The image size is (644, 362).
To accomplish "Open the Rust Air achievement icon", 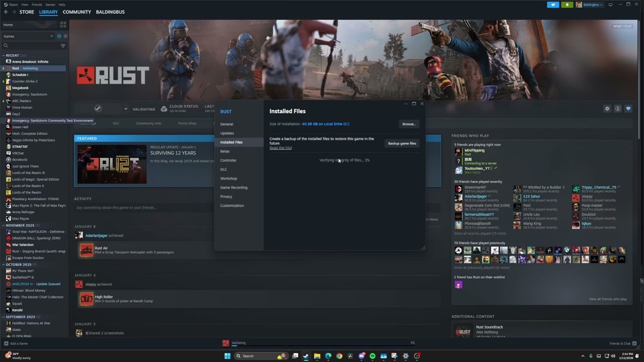I will (87, 250).
